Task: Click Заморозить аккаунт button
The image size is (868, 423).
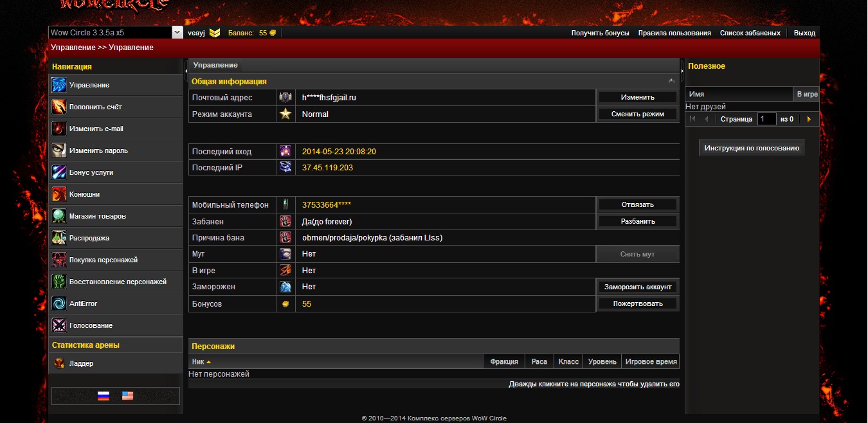Action: click(638, 287)
